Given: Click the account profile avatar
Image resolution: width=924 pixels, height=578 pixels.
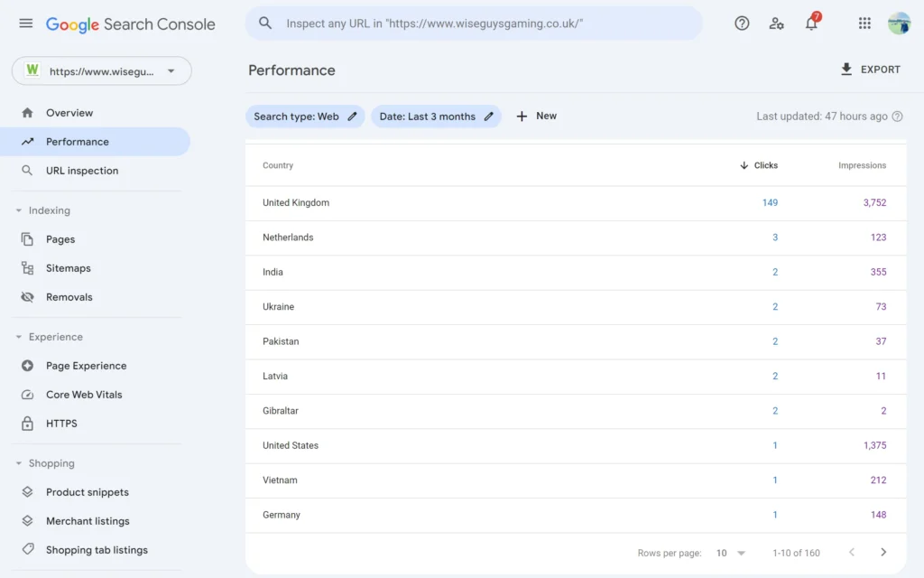Looking at the screenshot, I should pos(899,23).
